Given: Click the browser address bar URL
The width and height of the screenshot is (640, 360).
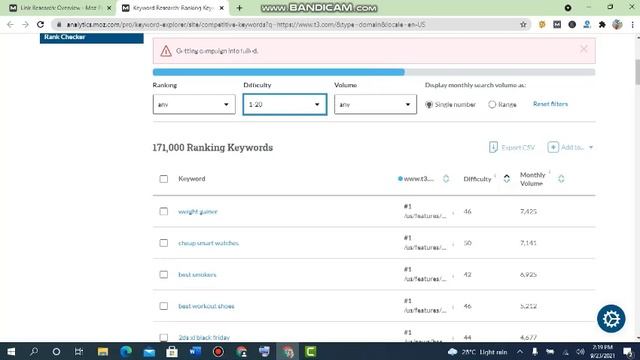Looking at the screenshot, I should point(246,24).
